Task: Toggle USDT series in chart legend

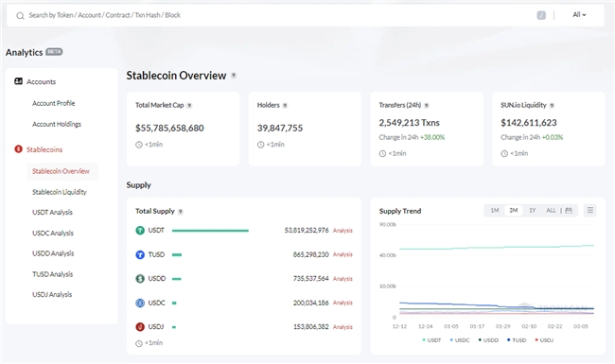Action: click(431, 340)
